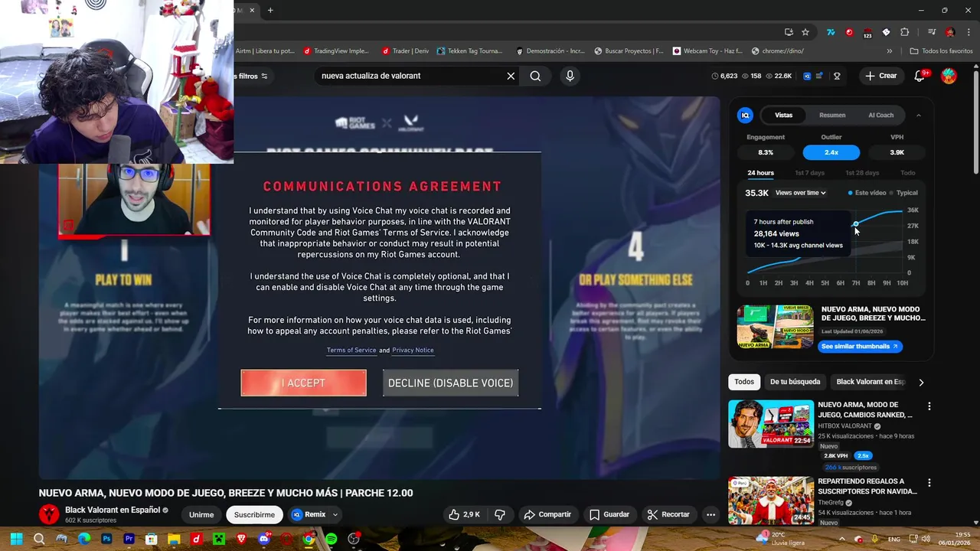980x551 pixels.
Task: Select the Outlier 2.4x metric pill
Action: click(831, 152)
